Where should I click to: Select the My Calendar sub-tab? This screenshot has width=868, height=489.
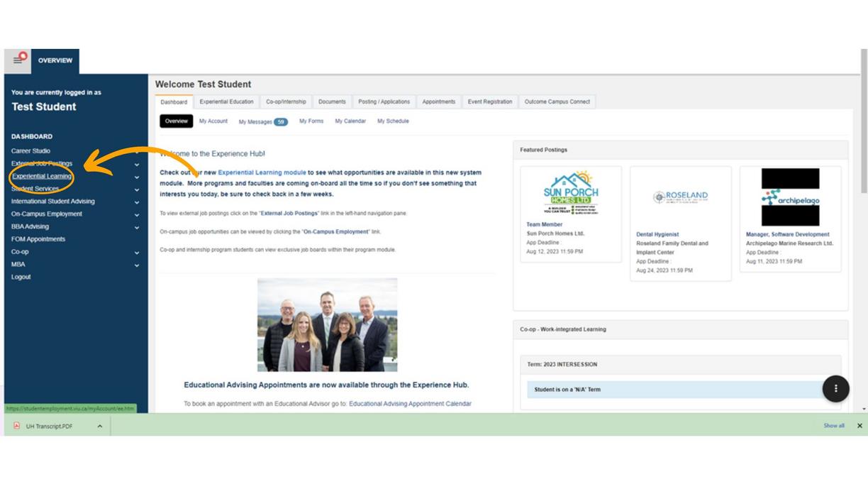[350, 121]
